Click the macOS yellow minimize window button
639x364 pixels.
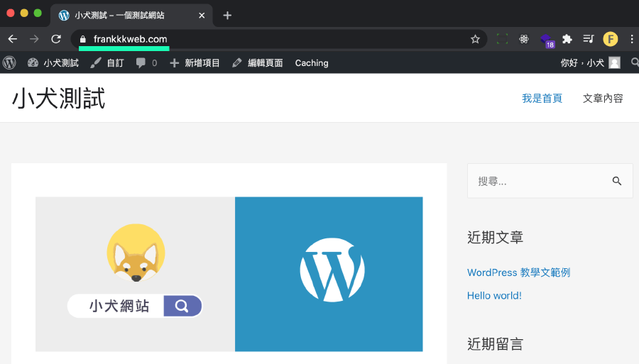coord(24,13)
